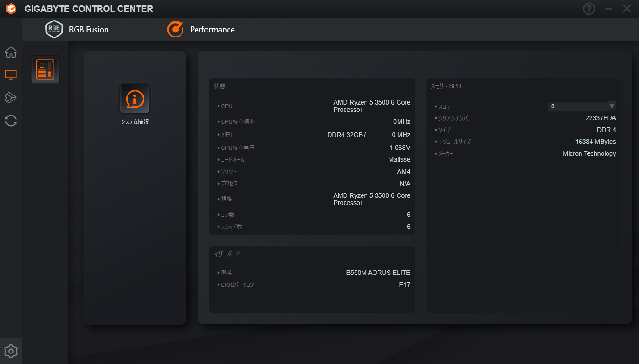Click the マザーボード section heading

point(227,253)
